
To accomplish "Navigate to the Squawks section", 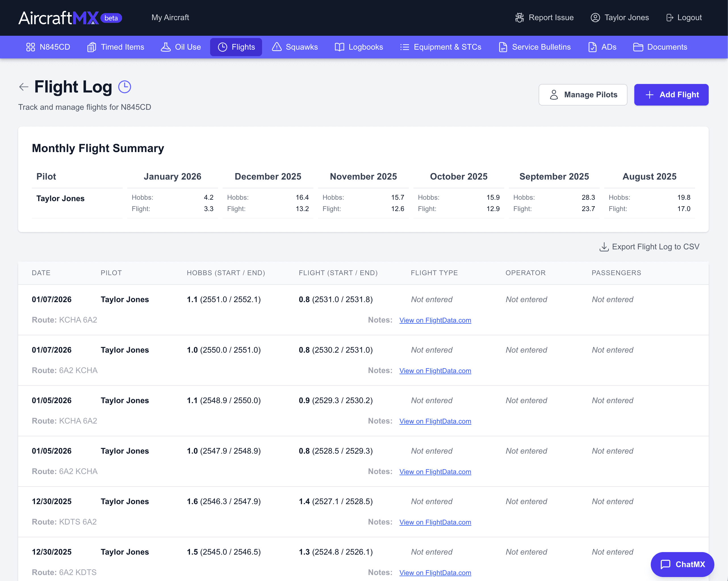I will (x=294, y=47).
